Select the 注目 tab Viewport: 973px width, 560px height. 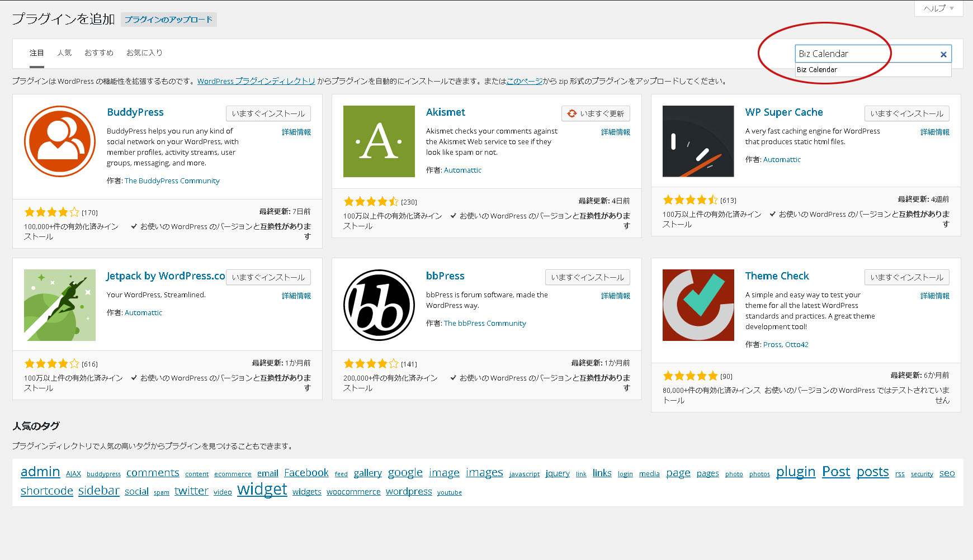[37, 53]
